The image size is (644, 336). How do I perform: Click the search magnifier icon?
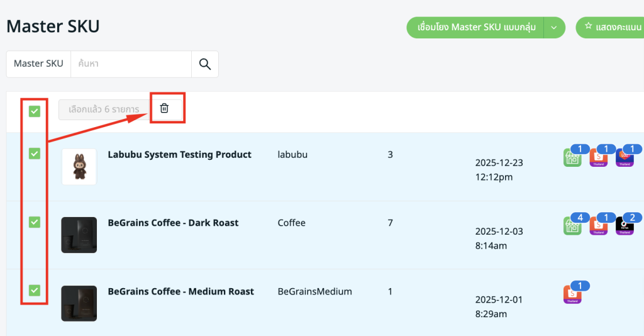204,64
